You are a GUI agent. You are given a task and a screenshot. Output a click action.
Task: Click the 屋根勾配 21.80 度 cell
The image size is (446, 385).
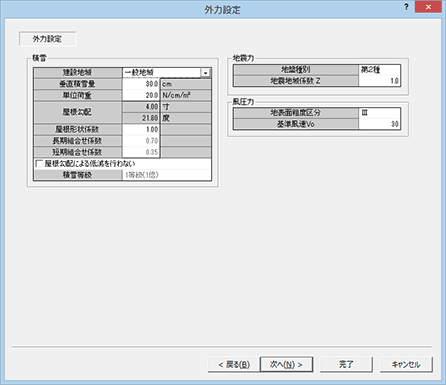coord(141,118)
